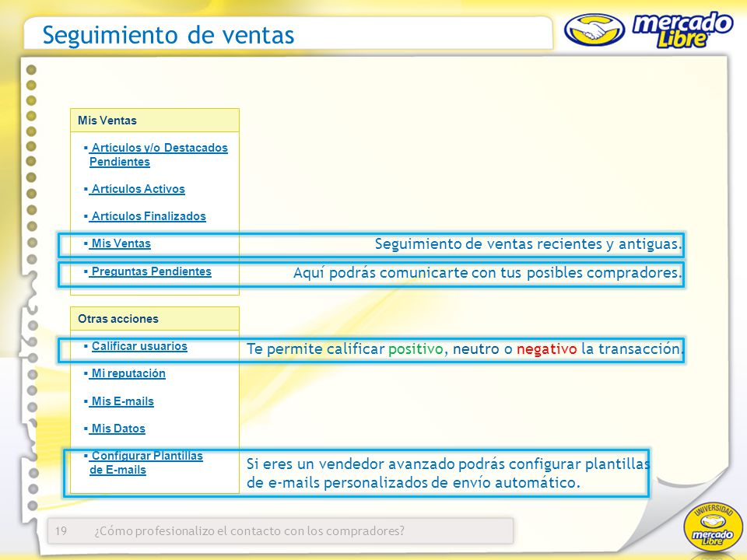Open the Artículos Activos link
Viewport: 747px width, 560px height.
[x=137, y=189]
